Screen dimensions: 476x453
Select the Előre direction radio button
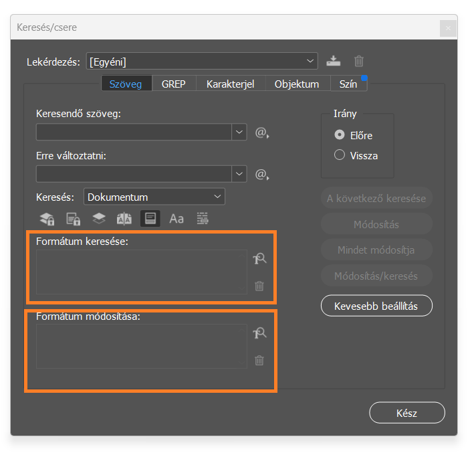(x=340, y=134)
